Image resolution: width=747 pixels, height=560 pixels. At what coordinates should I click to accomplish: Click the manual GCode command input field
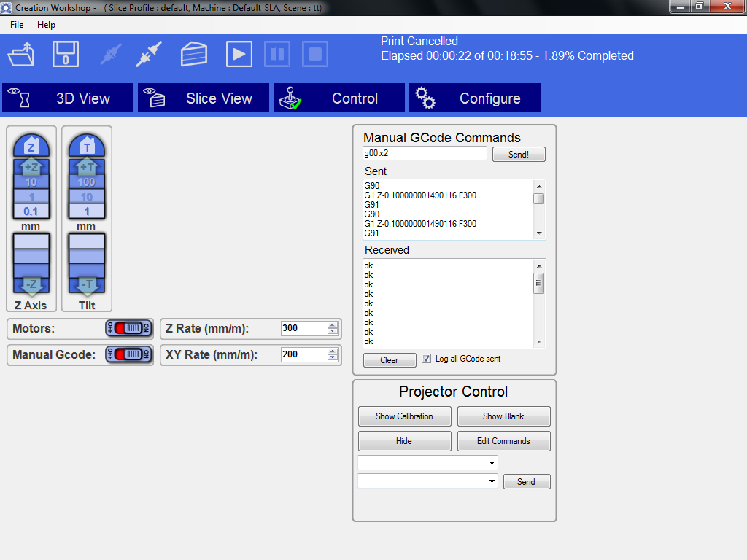(x=425, y=153)
